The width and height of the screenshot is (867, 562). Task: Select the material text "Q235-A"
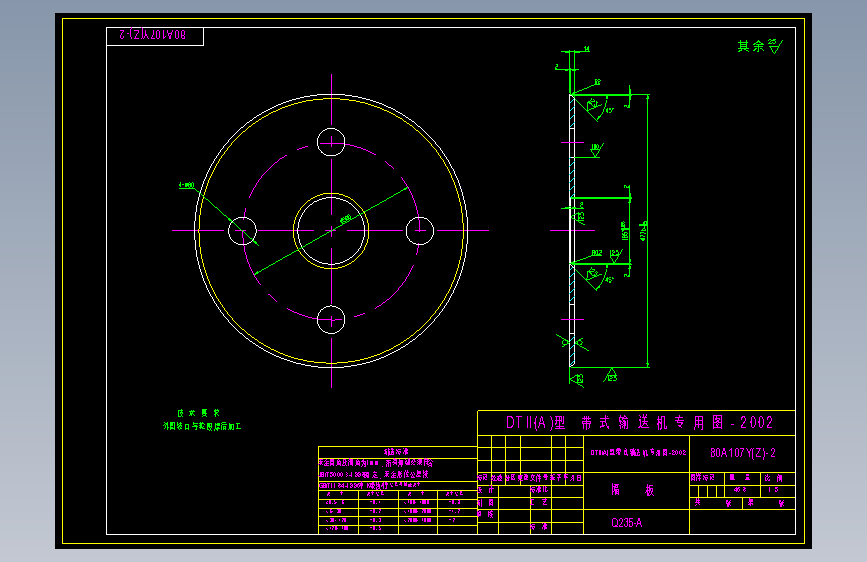pyautogui.click(x=626, y=523)
